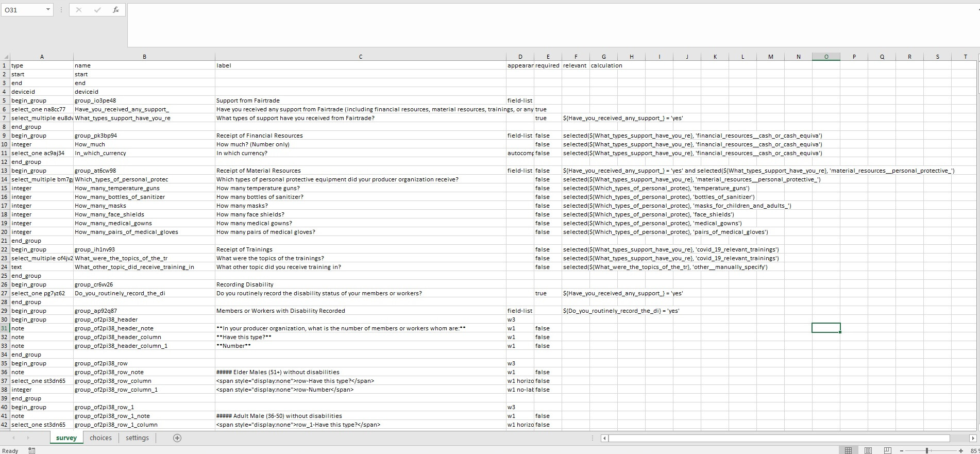The width and height of the screenshot is (980, 454).
Task: Click the zoom in plus icon
Action: tap(961, 450)
